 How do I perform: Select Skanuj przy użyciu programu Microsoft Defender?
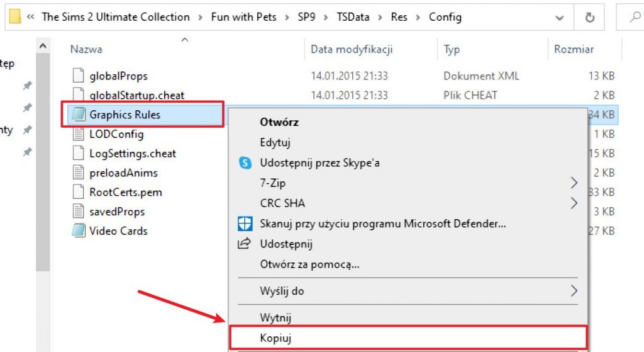tap(383, 224)
